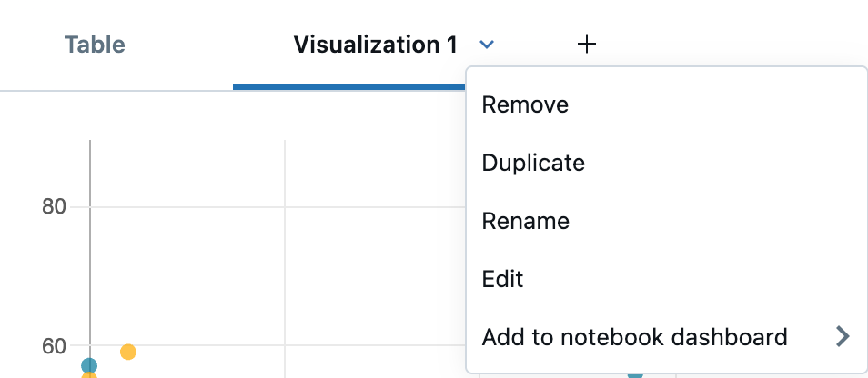Click the 60 y-axis label

pos(55,346)
